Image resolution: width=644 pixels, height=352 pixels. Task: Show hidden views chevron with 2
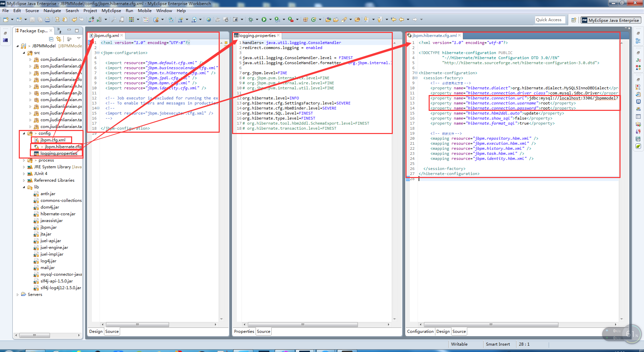coord(59,31)
